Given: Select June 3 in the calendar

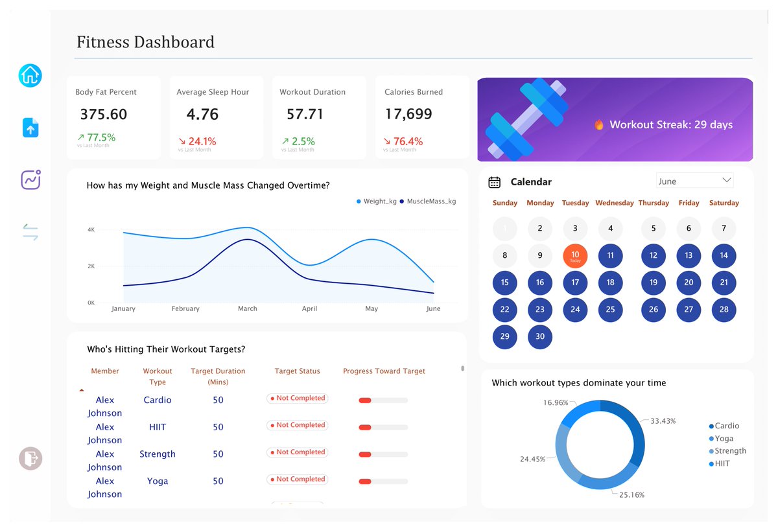Looking at the screenshot, I should 575,228.
